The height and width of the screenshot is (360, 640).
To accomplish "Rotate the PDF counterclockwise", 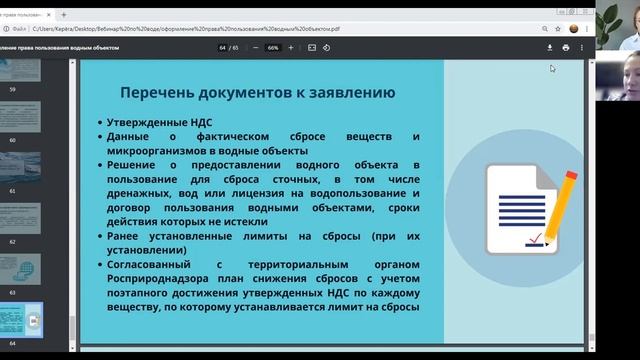I will coord(327,48).
